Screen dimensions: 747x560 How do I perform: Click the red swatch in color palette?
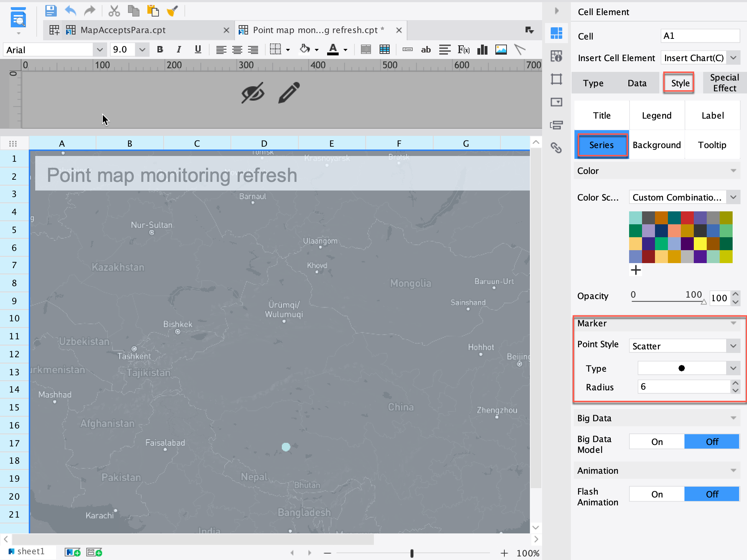(687, 218)
